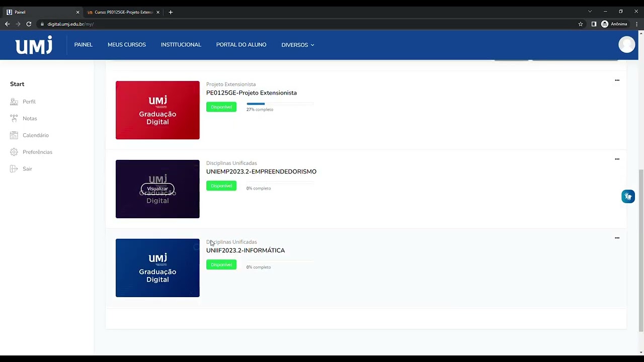Open the Anônima profile button
Screen dimensions: 644x362
[x=614, y=24]
